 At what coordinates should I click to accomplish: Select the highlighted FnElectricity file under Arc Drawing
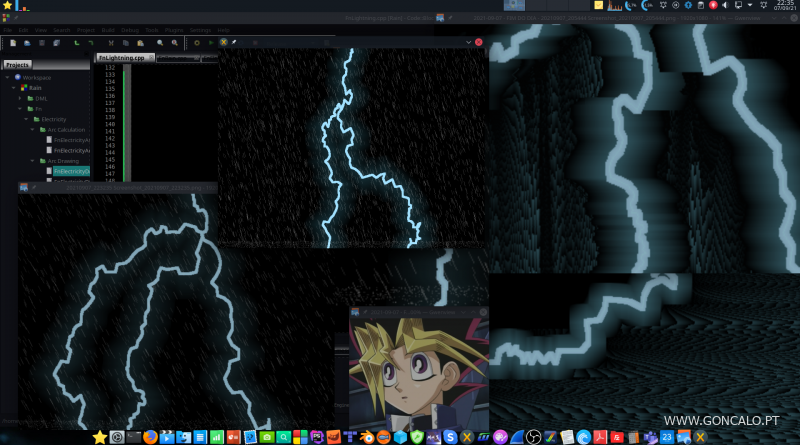pyautogui.click(x=72, y=171)
